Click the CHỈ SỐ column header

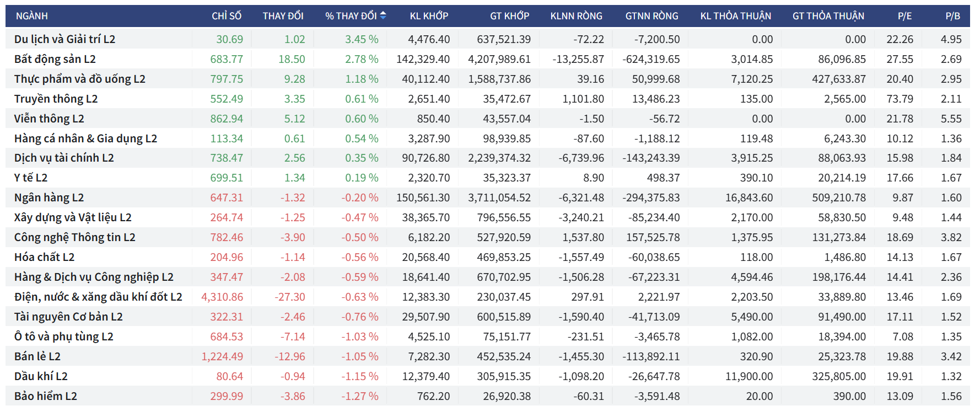click(x=226, y=16)
